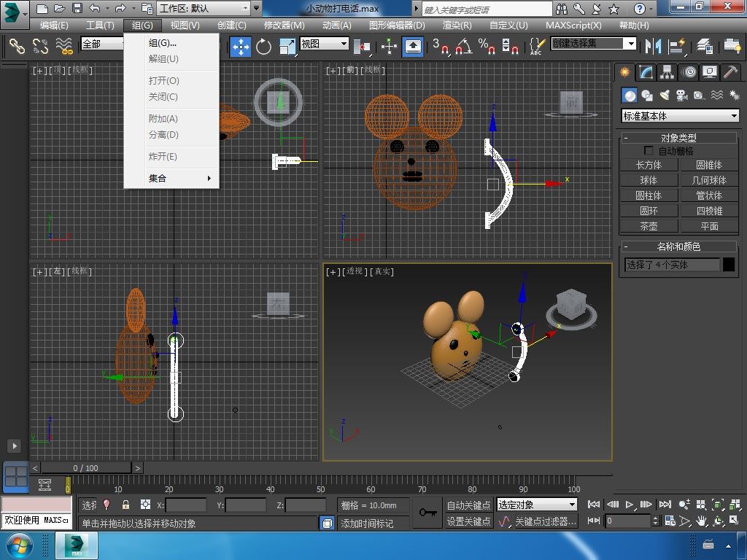
Task: Click the Set Key key-icon button
Action: pyautogui.click(x=427, y=513)
